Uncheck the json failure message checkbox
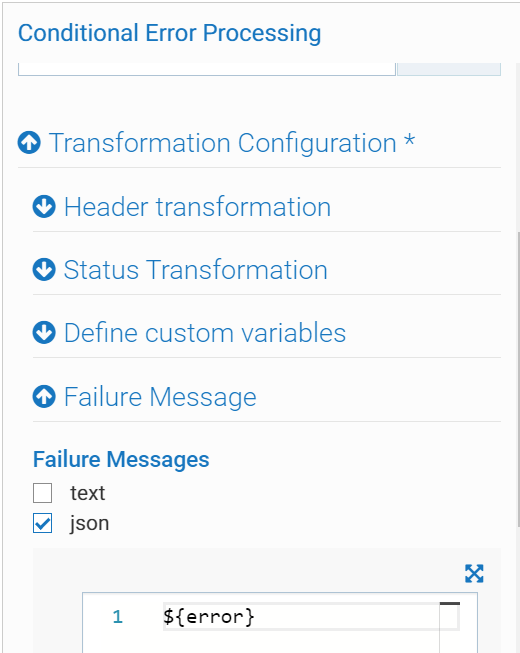Image resolution: width=520 pixels, height=653 pixels. [42, 523]
